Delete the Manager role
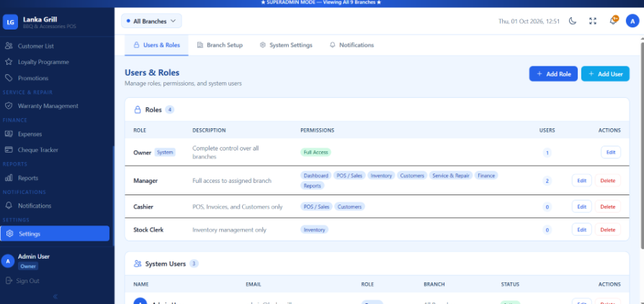The width and height of the screenshot is (644, 304). [607, 180]
